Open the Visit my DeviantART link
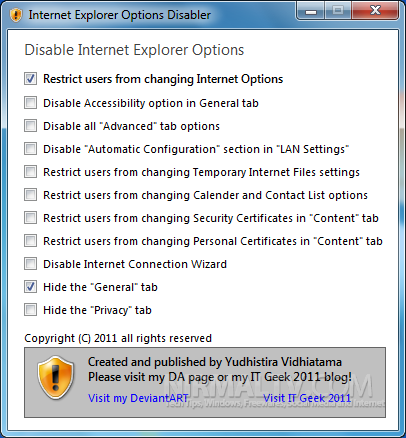Viewport: 406px width, 438px height. click(138, 398)
